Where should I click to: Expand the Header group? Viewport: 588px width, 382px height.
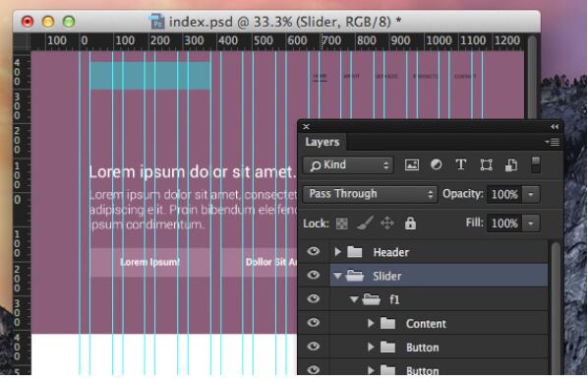(x=337, y=252)
